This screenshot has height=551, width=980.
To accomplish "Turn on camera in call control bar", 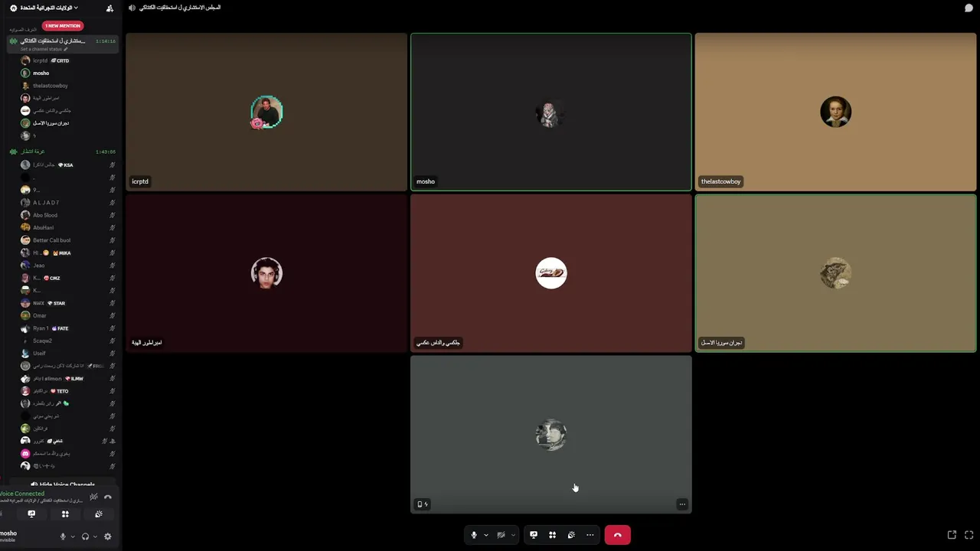I will pos(501,535).
